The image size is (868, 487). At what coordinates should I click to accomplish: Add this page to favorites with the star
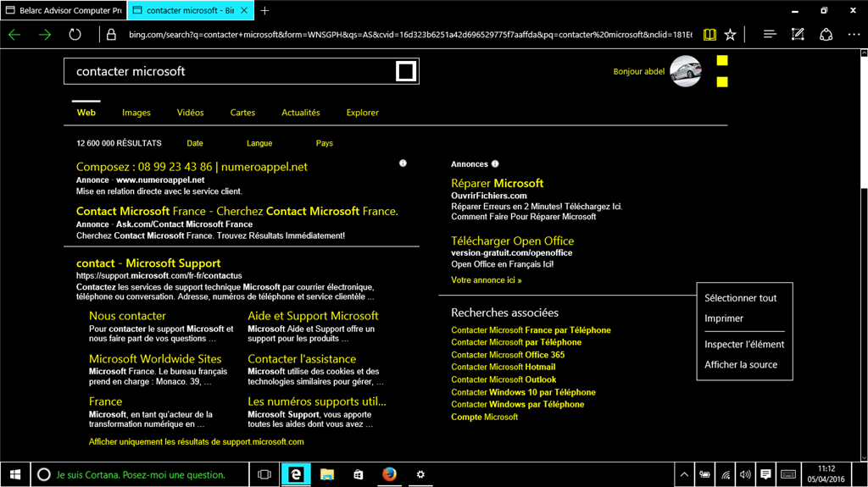730,35
